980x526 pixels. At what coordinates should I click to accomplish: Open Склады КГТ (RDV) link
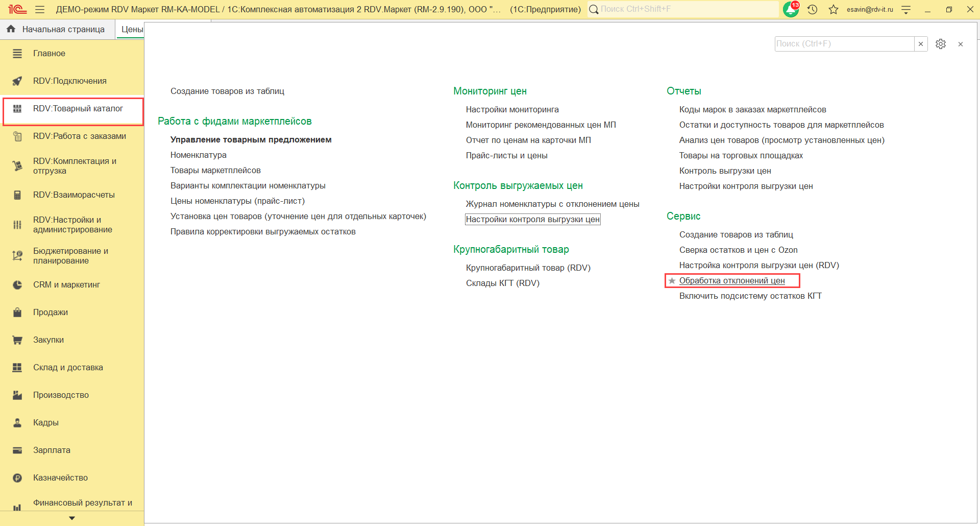tap(503, 283)
